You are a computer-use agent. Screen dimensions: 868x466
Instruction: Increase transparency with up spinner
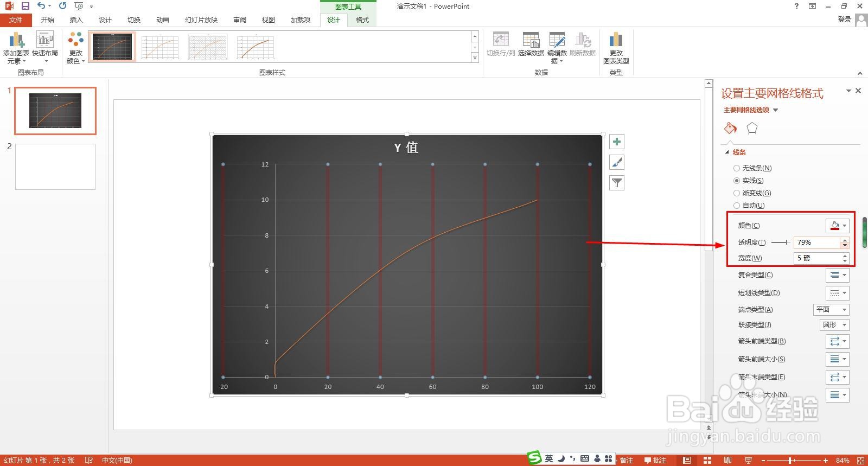tap(845, 240)
